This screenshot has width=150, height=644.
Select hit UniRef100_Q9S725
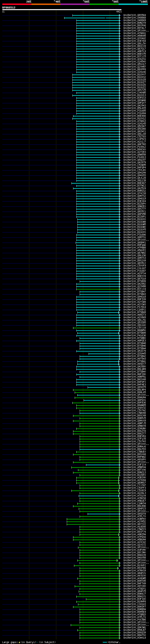coord(135,90)
